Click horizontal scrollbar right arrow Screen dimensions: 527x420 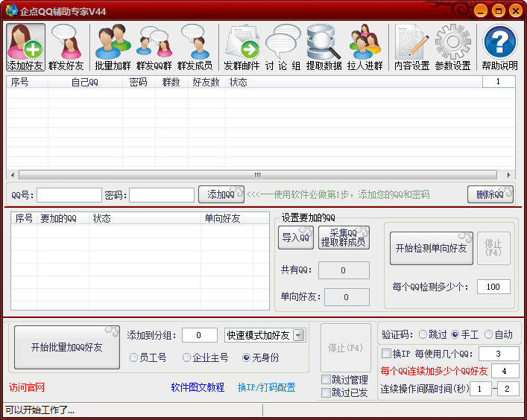click(x=509, y=175)
